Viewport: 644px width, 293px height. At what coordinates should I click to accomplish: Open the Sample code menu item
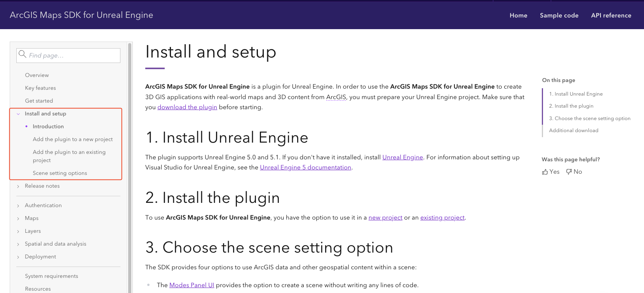[559, 16]
